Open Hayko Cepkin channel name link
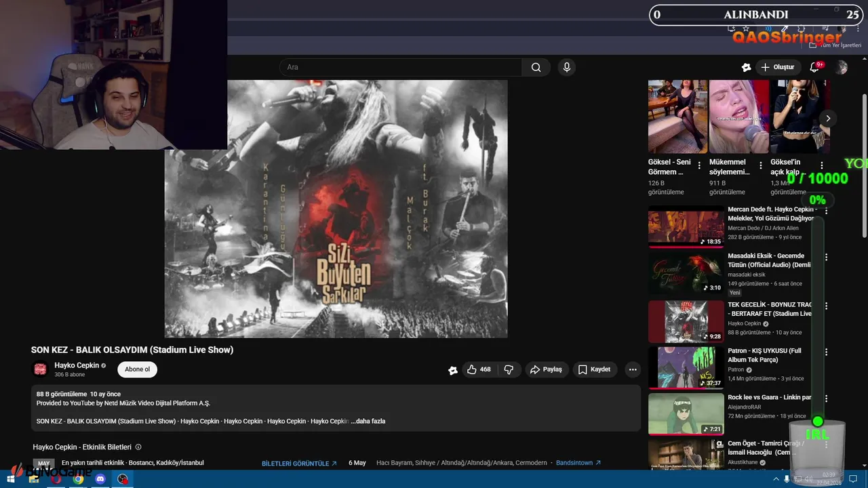The width and height of the screenshot is (868, 488). [x=77, y=365]
